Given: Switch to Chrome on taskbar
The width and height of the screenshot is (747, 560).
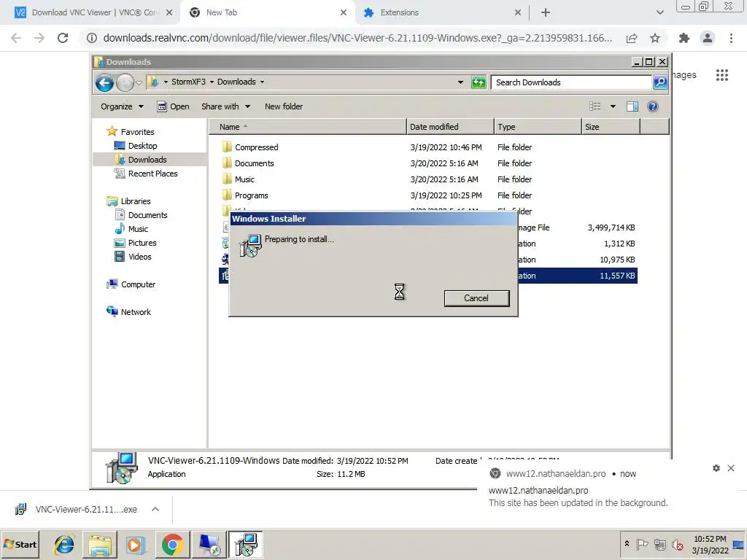Looking at the screenshot, I should coord(172,544).
